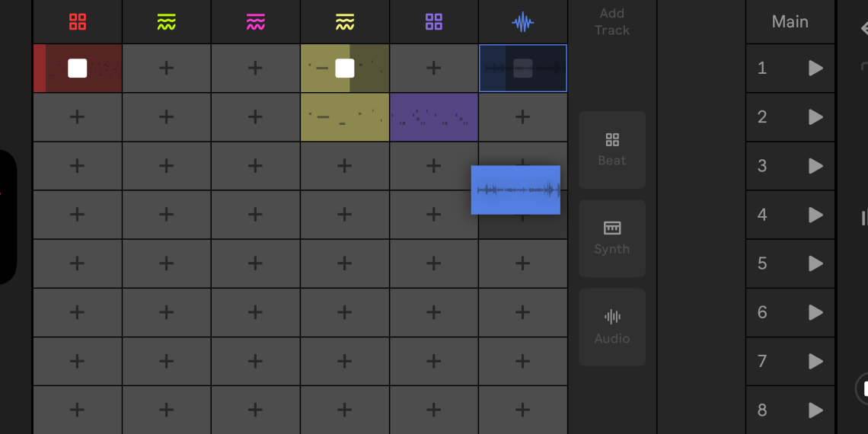Launch scene 4
This screenshot has height=434, width=868.
coord(815,215)
